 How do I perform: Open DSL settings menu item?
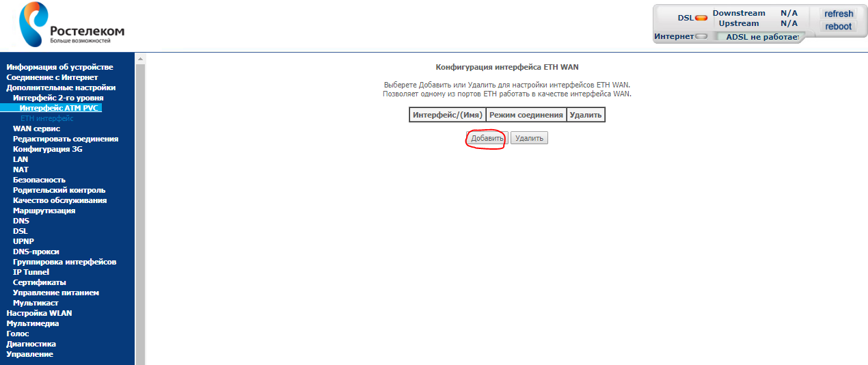point(20,231)
